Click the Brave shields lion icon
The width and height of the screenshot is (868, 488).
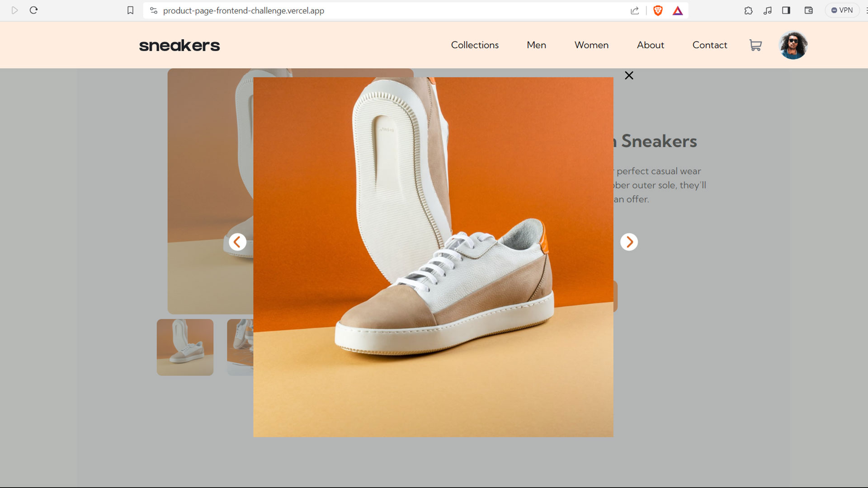tap(658, 10)
